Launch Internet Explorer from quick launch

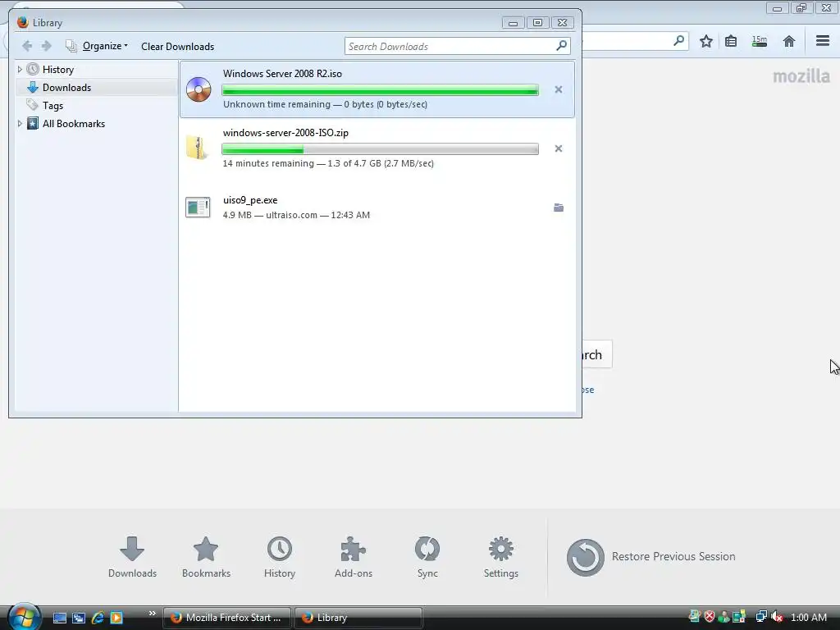point(98,618)
